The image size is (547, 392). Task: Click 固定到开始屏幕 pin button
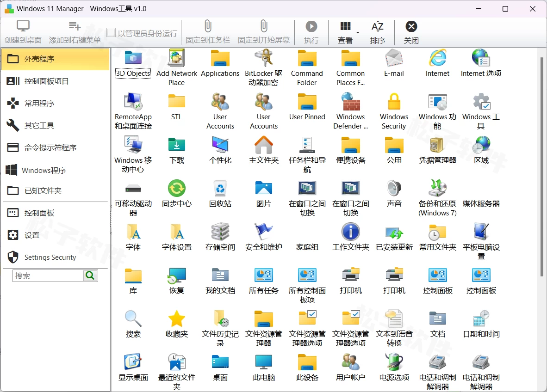264,32
